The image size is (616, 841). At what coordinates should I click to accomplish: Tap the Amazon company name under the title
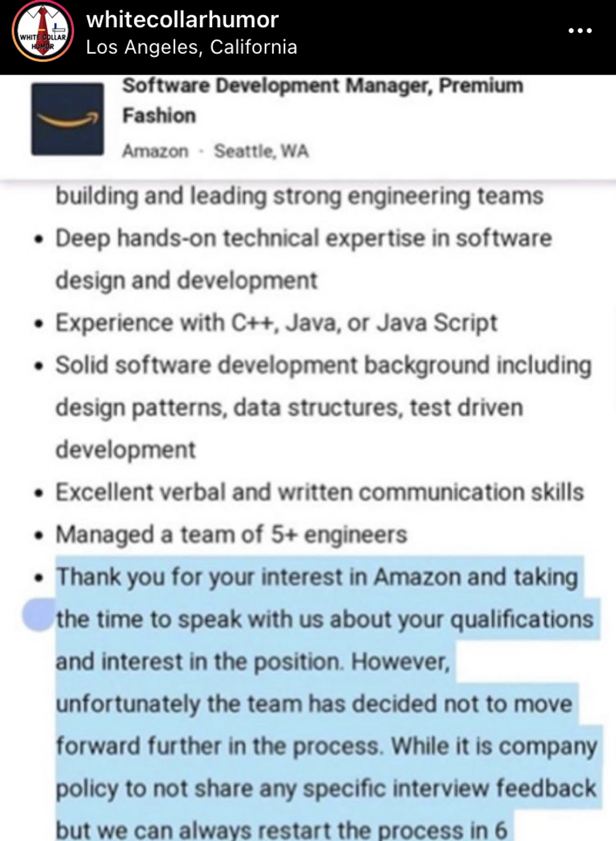[155, 151]
